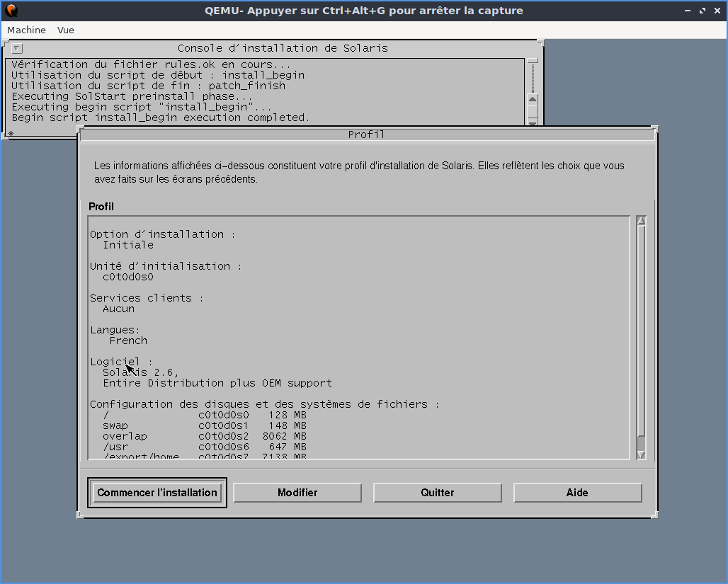Click the Commencer l'installation button
Image resolution: width=728 pixels, height=584 pixels.
[157, 493]
